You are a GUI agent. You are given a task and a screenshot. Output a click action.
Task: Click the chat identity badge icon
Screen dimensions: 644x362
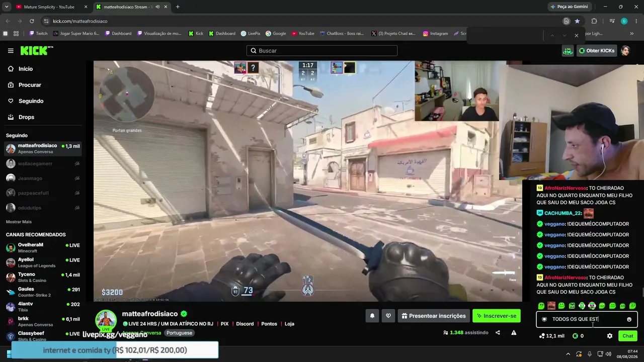pos(544,319)
